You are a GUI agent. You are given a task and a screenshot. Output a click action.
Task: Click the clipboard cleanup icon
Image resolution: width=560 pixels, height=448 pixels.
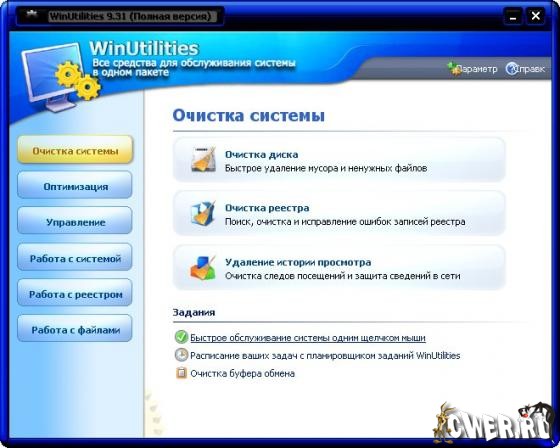(181, 373)
